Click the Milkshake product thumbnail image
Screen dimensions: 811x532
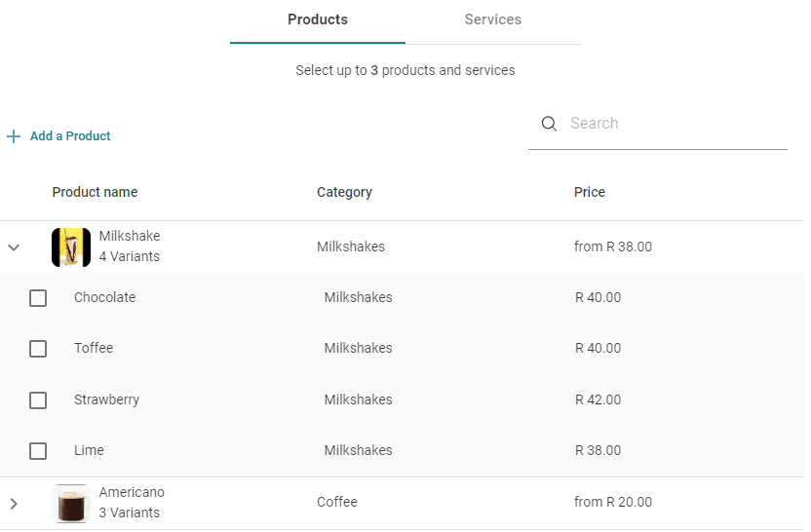click(x=71, y=247)
